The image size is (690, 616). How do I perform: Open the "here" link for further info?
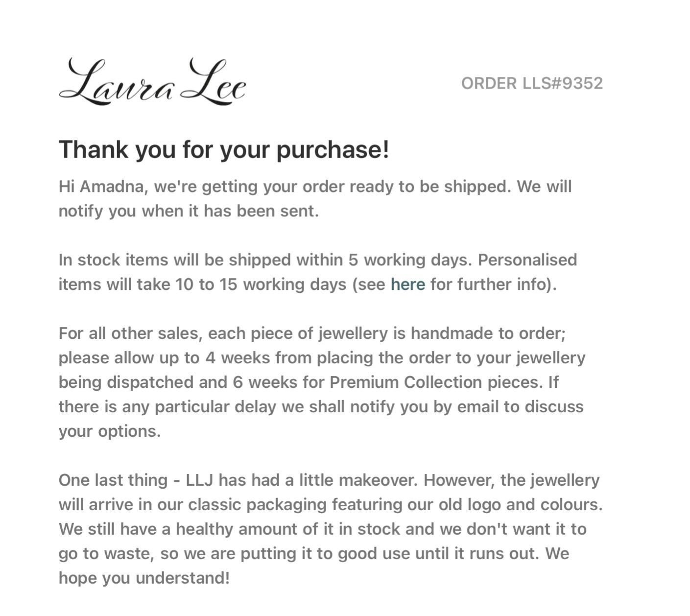(407, 284)
